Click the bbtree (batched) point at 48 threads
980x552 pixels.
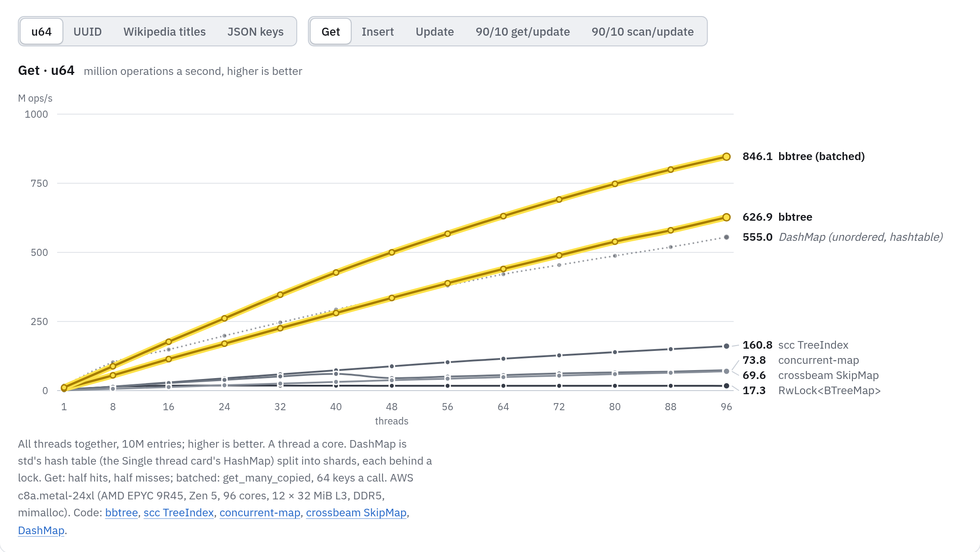[x=392, y=252]
